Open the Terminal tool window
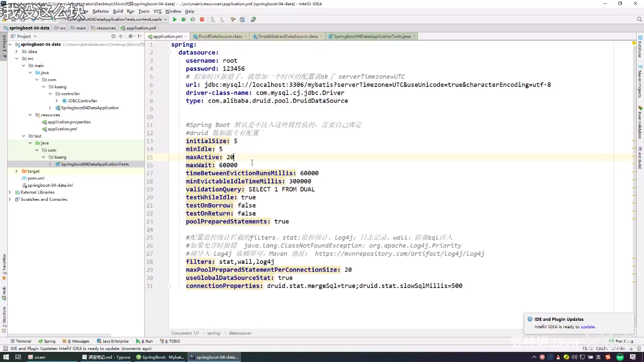 point(20,341)
